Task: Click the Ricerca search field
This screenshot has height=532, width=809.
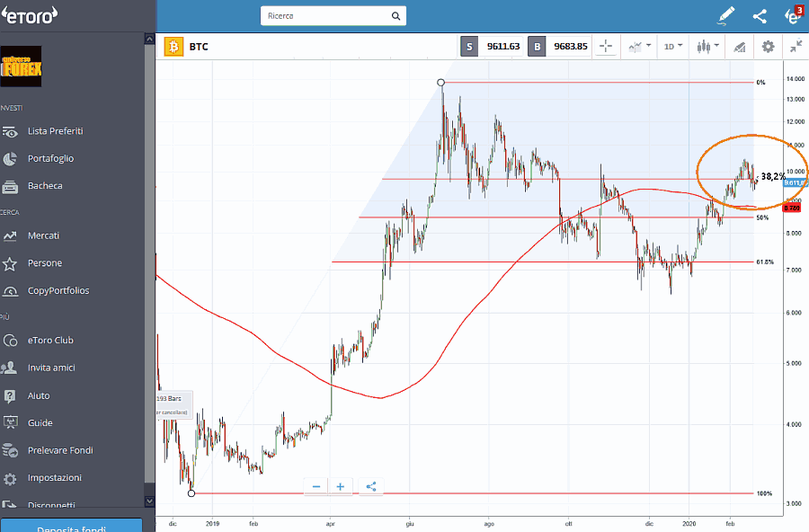Action: (x=324, y=16)
